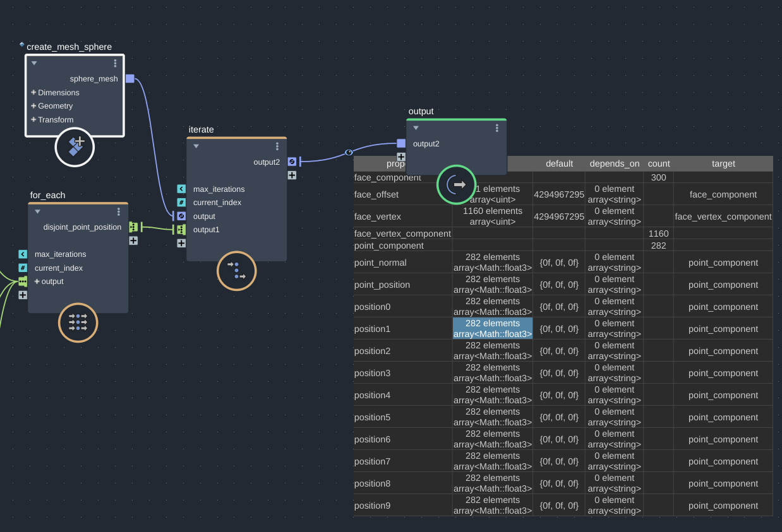
Task: Click the face_vertex_component property name
Action: [x=403, y=233]
